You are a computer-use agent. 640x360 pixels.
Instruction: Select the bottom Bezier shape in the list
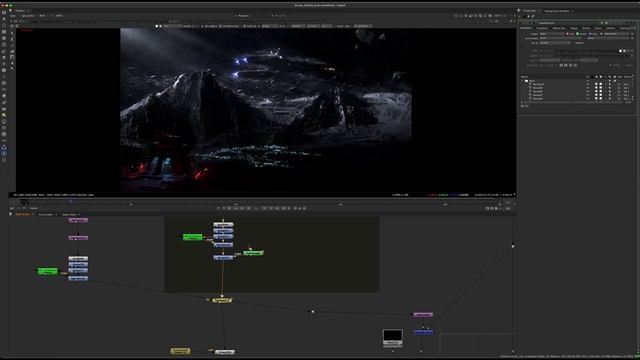pyautogui.click(x=538, y=98)
